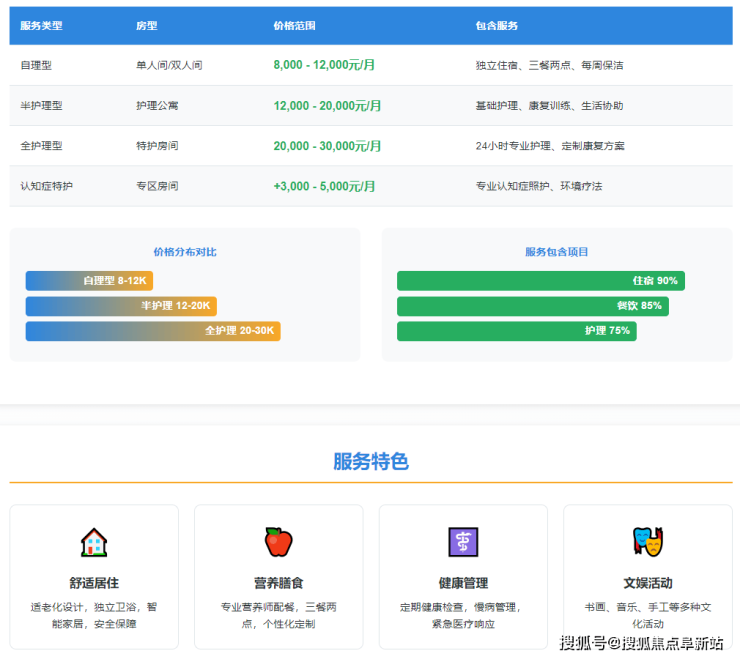740x659 pixels.
Task: Click the house icon above 舒适居住
Action: pyautogui.click(x=94, y=542)
